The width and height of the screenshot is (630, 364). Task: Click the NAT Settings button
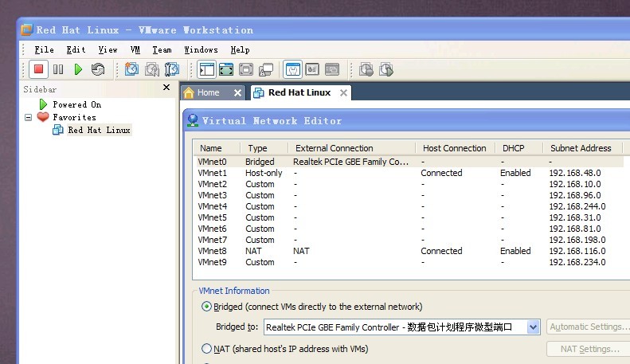[x=589, y=349]
